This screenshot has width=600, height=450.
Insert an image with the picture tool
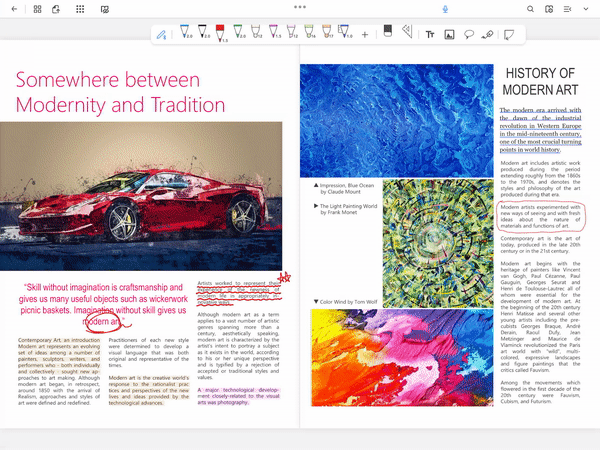(449, 35)
